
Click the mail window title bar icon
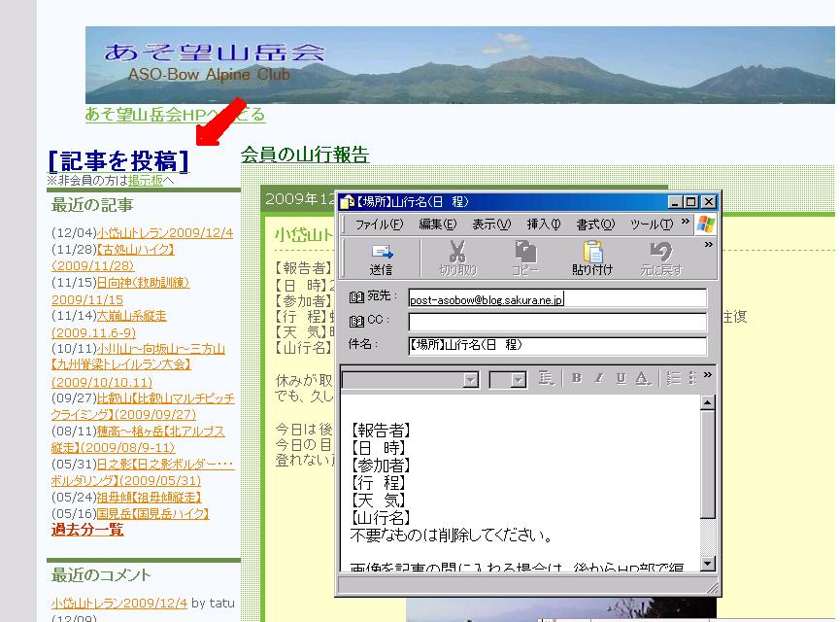pos(347,202)
